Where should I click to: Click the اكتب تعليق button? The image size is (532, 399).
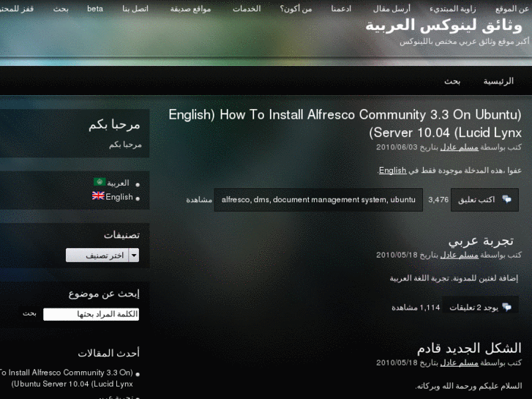tap(484, 200)
